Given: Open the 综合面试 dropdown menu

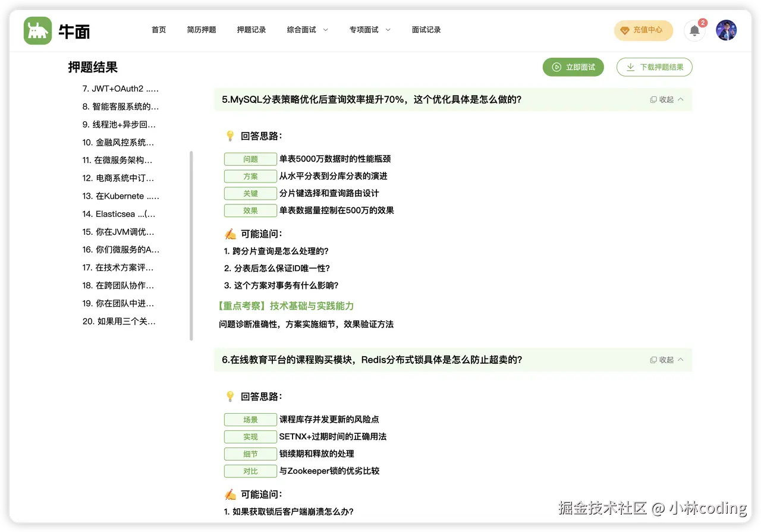Looking at the screenshot, I should pos(307,29).
